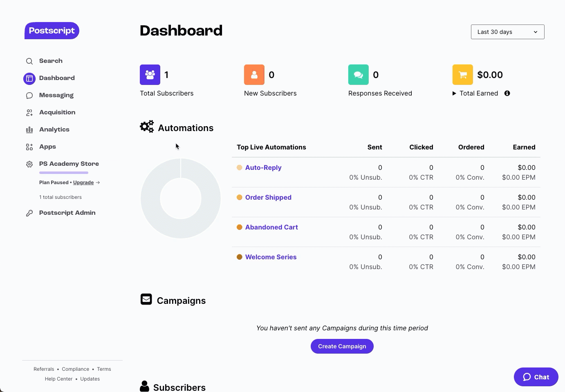Click the Abandoned Cart color dot
The image size is (565, 392).
click(x=240, y=227)
